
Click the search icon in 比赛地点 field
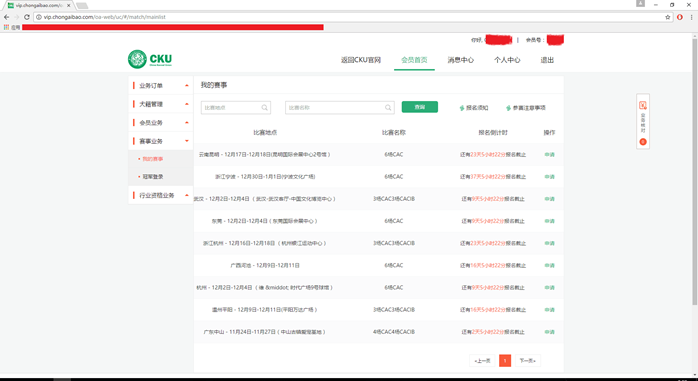[264, 107]
